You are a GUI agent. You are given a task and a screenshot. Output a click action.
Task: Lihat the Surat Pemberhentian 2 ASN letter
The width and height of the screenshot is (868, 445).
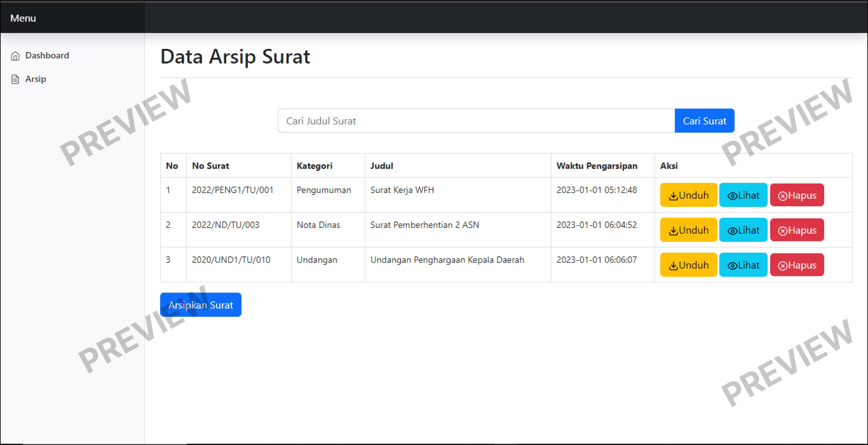click(x=743, y=230)
